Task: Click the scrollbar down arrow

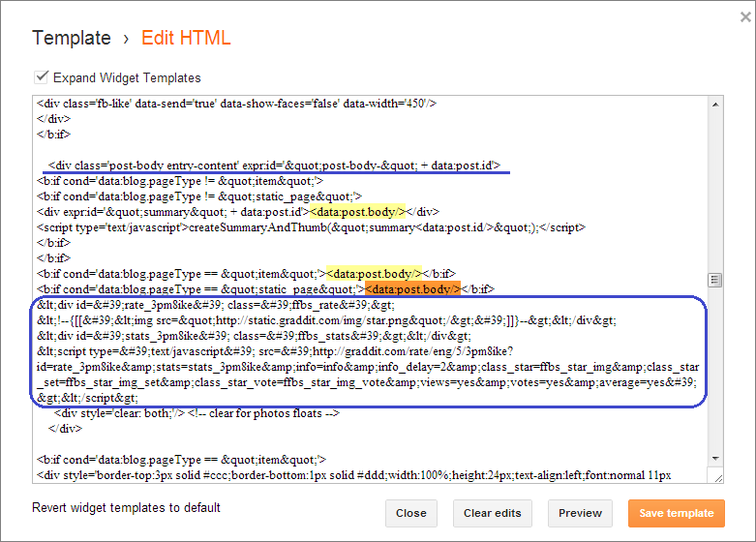Action: click(x=715, y=459)
